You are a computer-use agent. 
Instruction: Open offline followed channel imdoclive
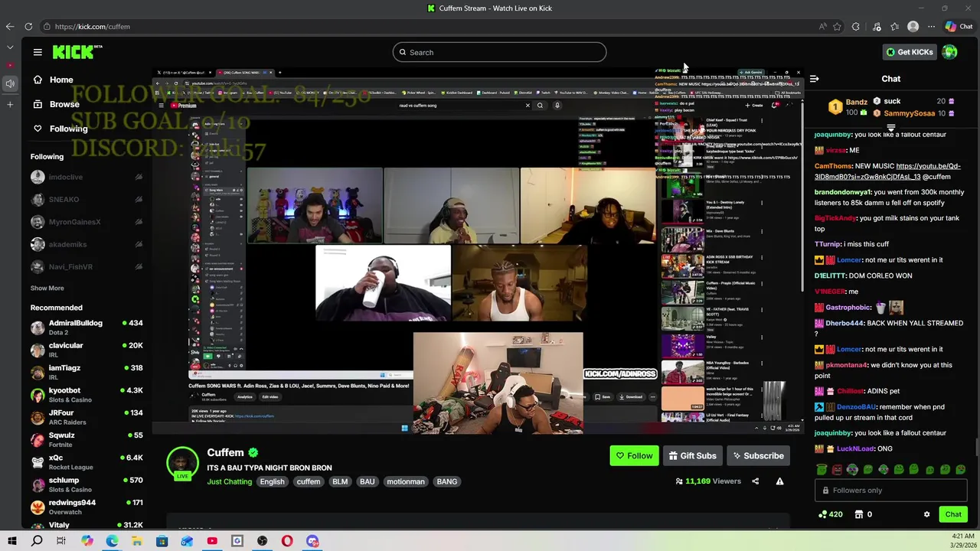point(87,177)
